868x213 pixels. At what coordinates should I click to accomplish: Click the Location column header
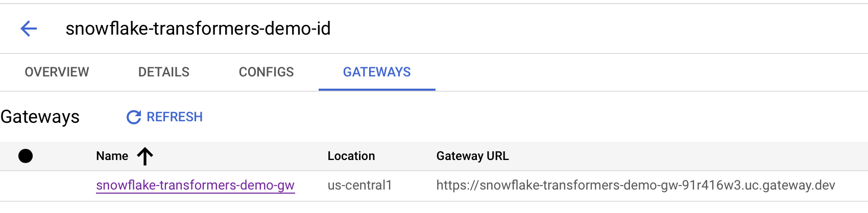click(x=351, y=156)
